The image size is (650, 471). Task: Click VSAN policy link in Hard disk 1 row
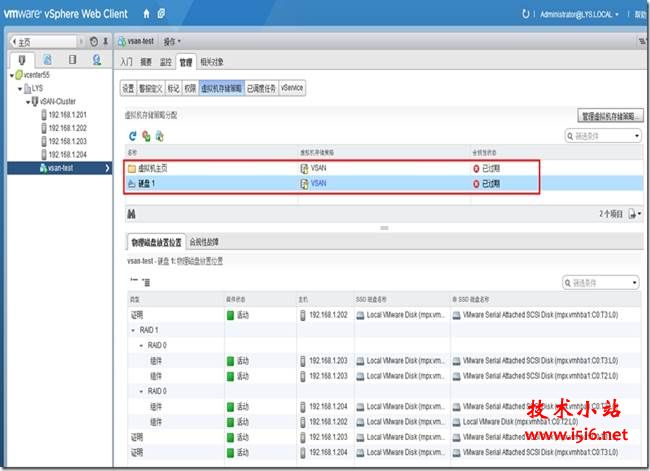click(x=318, y=183)
